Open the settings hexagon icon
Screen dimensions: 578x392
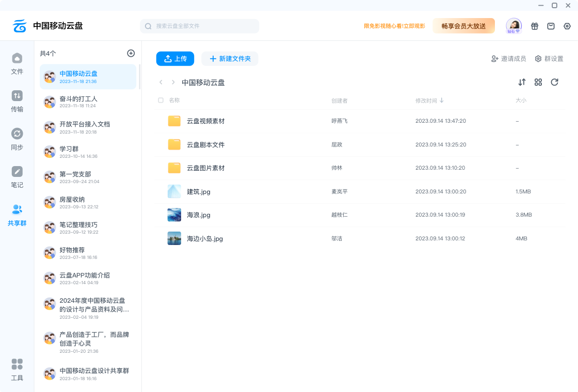point(567,26)
